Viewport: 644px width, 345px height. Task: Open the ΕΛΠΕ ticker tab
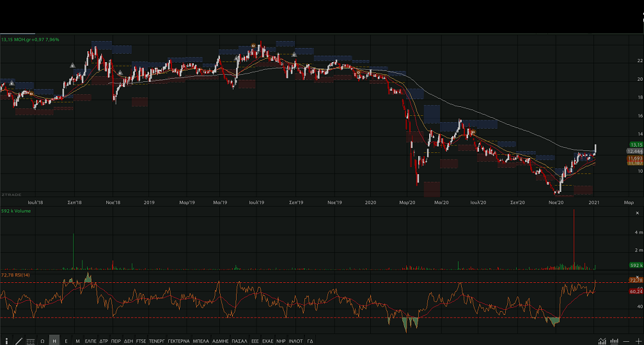click(90, 341)
